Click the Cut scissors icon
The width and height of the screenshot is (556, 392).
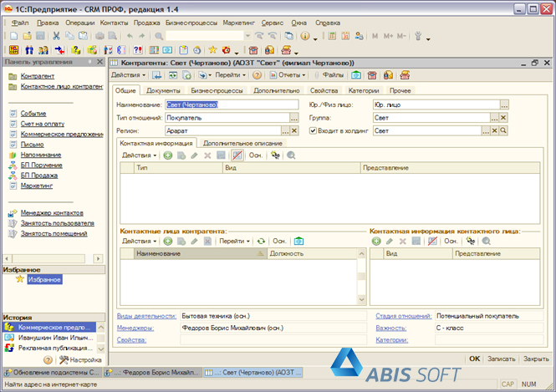pos(56,36)
